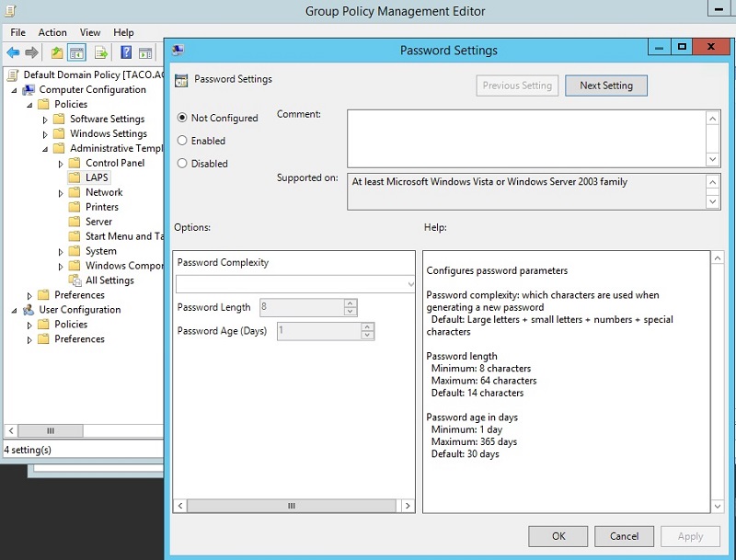Click the Back navigation arrow
The image size is (736, 560).
(12, 52)
